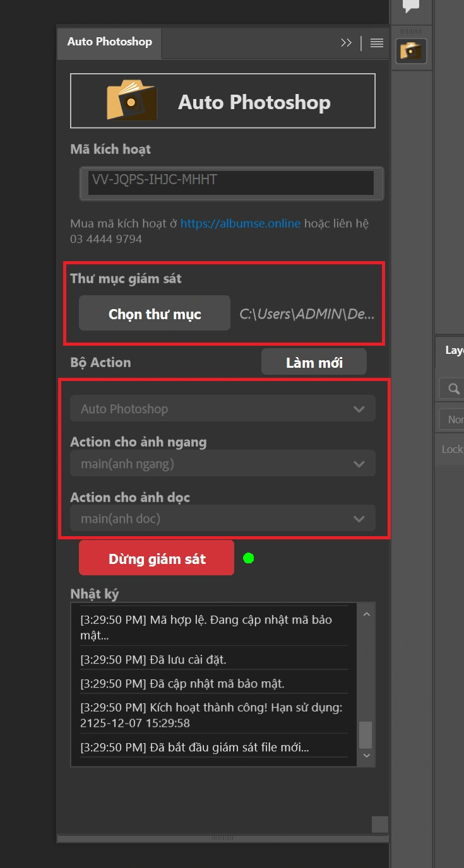Image resolution: width=464 pixels, height=868 pixels.
Task: Open the albumse.online link
Action: 240,223
